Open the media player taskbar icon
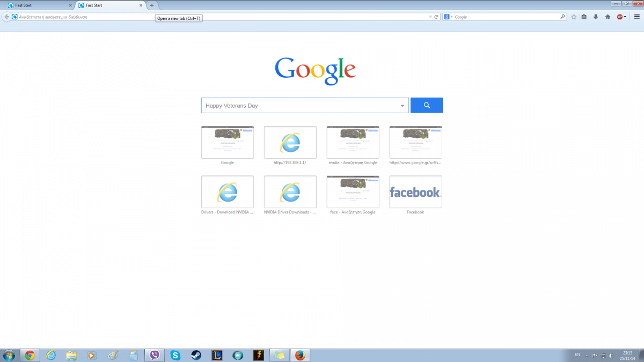The image size is (644, 362). click(x=92, y=355)
